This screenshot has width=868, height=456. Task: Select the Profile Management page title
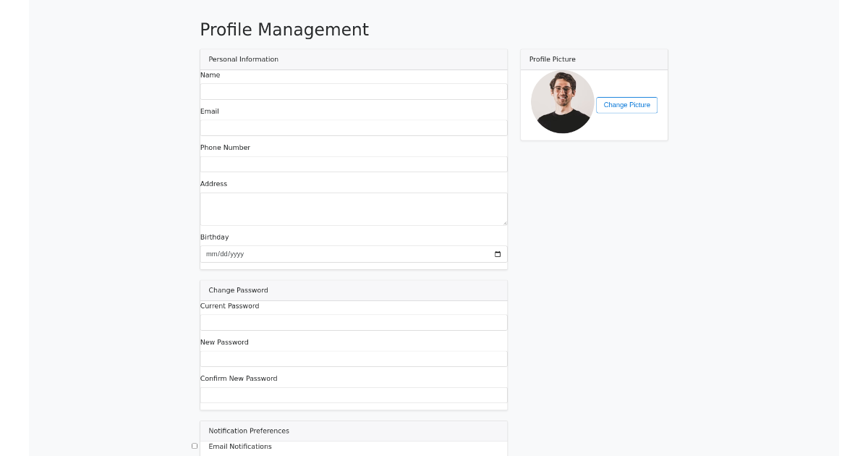284,30
